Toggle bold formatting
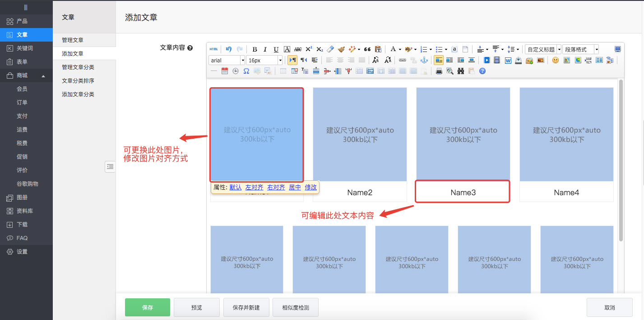 coord(255,49)
